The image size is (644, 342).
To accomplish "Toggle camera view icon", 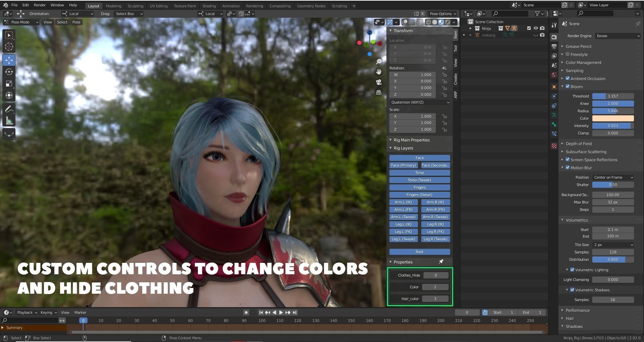I will 379,82.
